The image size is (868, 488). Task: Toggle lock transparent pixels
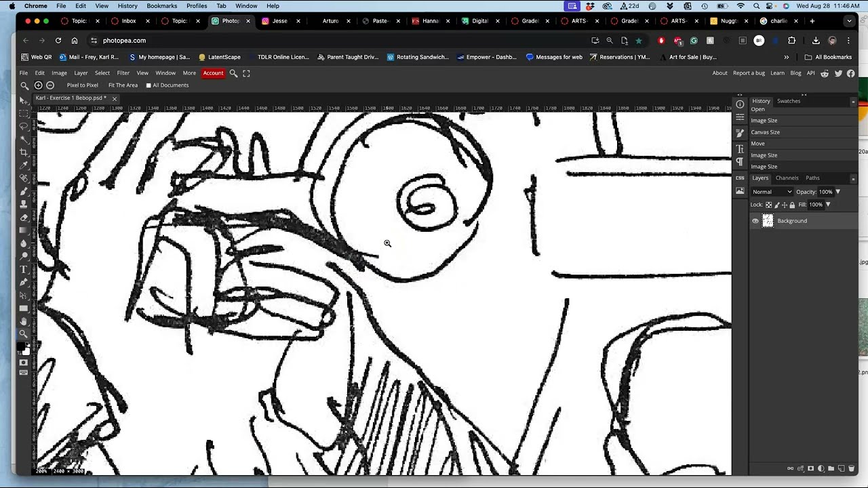pyautogui.click(x=768, y=205)
